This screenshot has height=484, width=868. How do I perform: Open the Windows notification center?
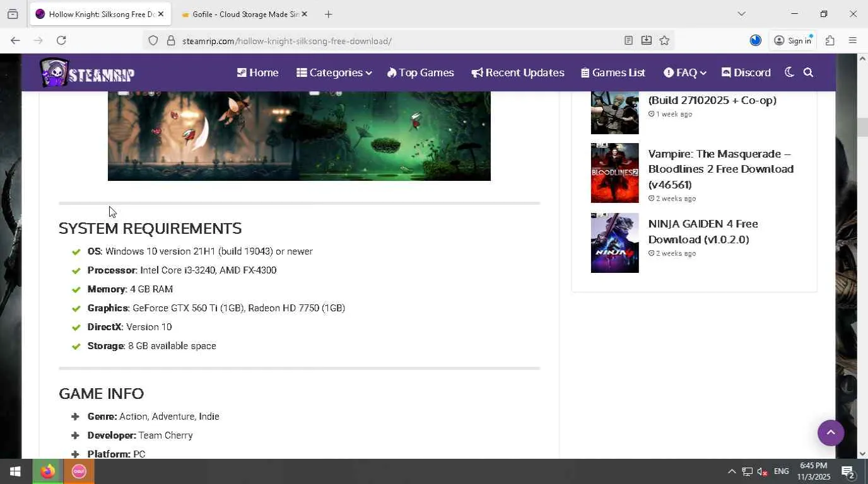point(848,471)
